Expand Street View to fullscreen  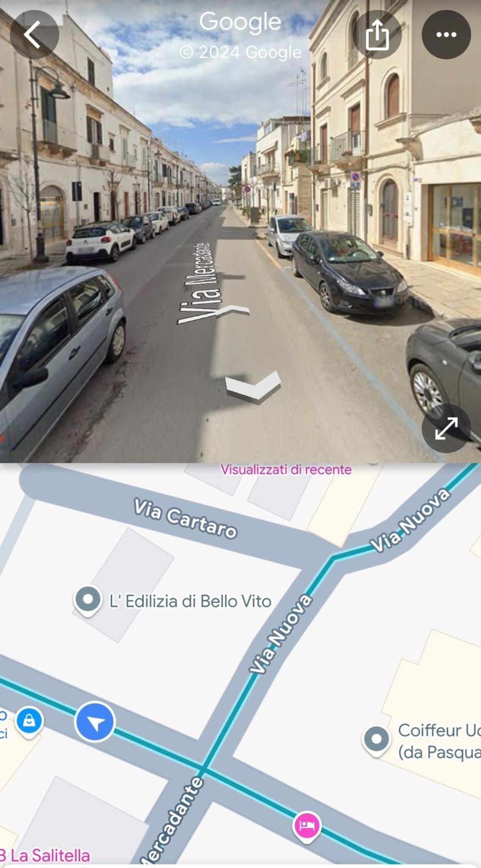pos(446,428)
